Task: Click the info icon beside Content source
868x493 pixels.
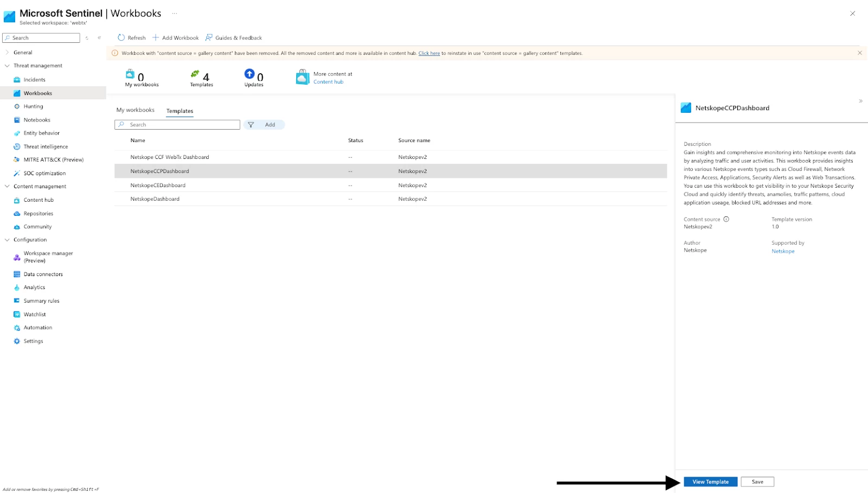Action: click(x=726, y=219)
